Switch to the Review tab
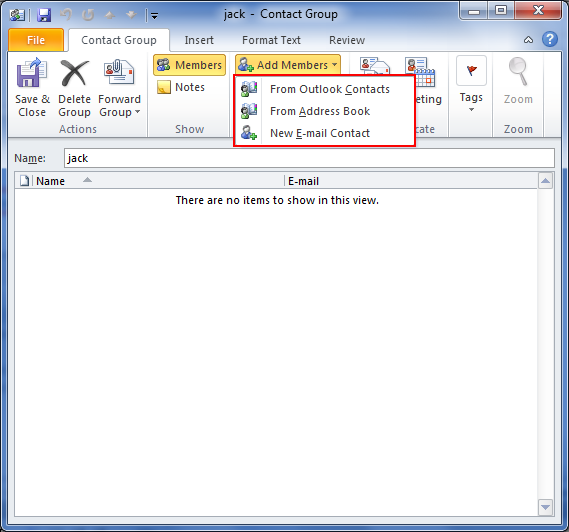569x532 pixels. click(x=347, y=40)
